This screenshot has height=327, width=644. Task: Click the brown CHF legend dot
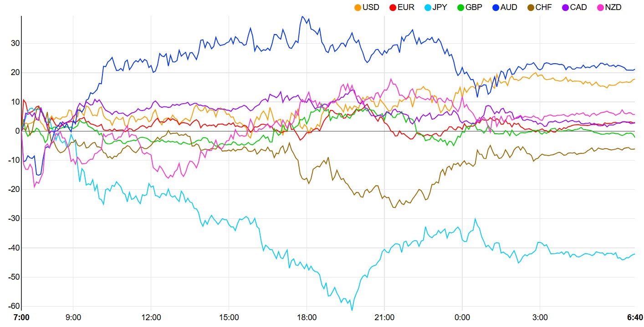click(x=531, y=7)
